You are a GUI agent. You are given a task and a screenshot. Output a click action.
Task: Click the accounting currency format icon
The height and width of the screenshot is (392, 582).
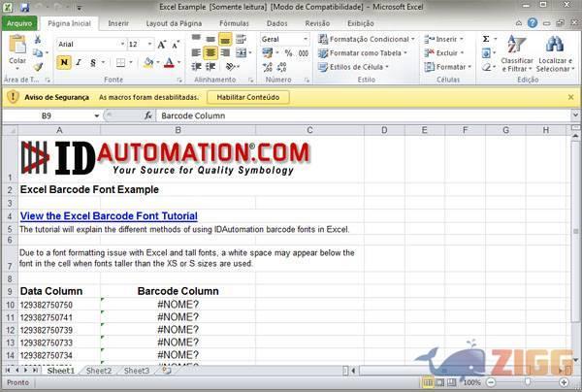pos(268,53)
